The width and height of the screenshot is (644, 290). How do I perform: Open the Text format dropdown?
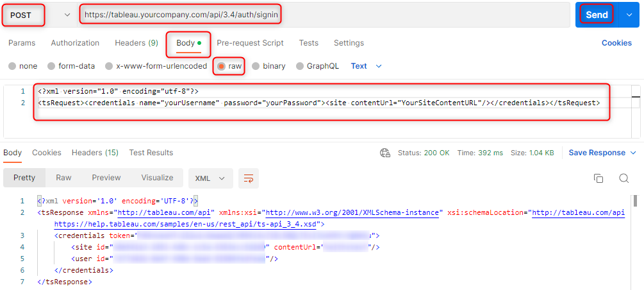pos(366,66)
